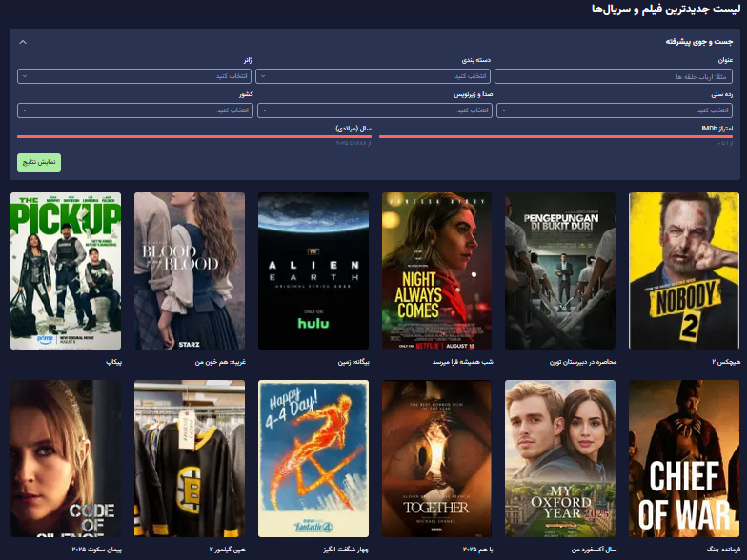Screen dimensions: 747x560
Task: Click the title link هیچکس ۲
Action: click(x=726, y=362)
